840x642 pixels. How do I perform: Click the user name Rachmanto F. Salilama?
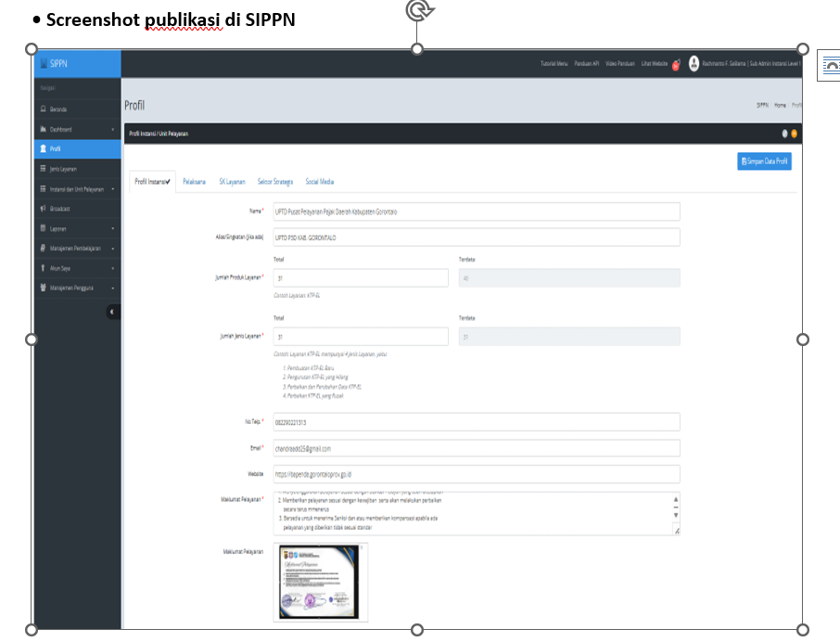[x=724, y=63]
